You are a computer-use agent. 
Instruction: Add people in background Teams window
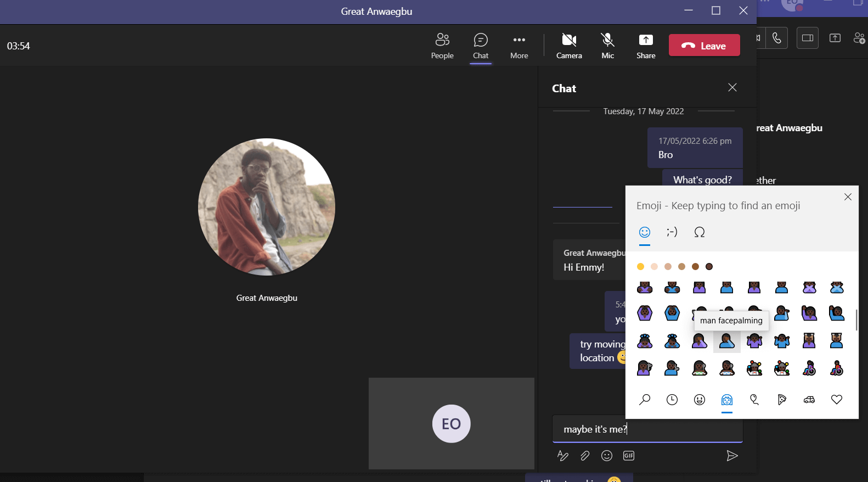(x=860, y=38)
